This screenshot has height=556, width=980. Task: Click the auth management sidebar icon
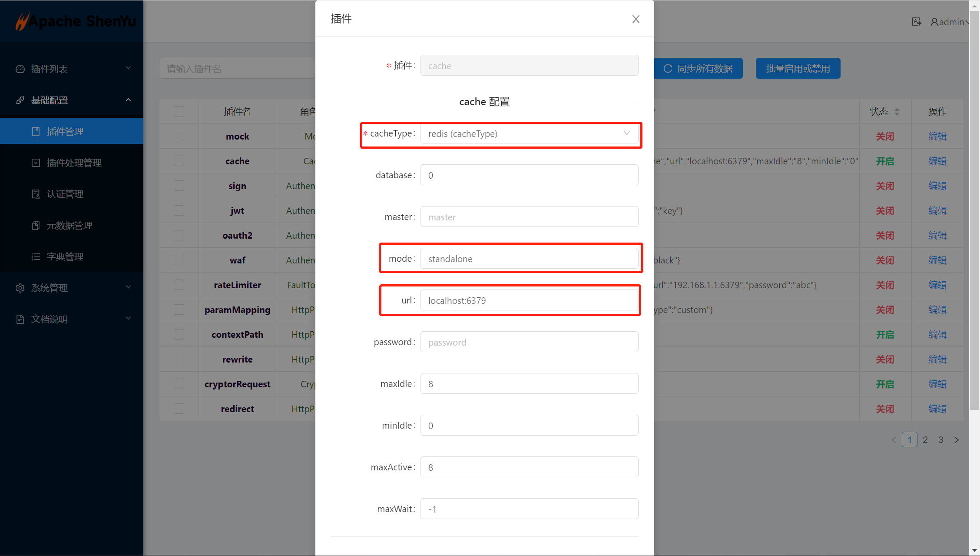click(x=36, y=194)
